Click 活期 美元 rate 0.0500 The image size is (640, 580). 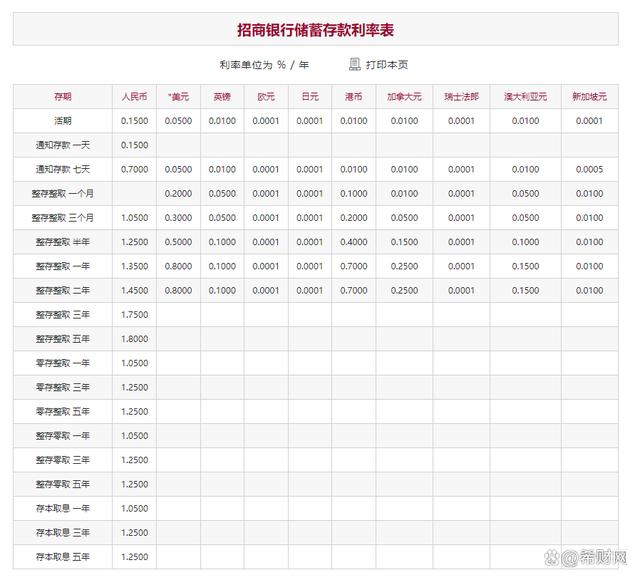click(178, 121)
